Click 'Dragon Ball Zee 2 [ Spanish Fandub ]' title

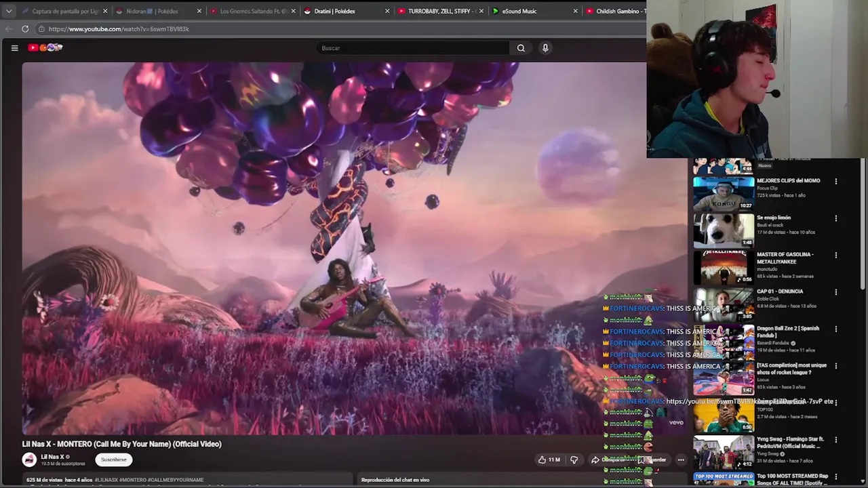[788, 331]
